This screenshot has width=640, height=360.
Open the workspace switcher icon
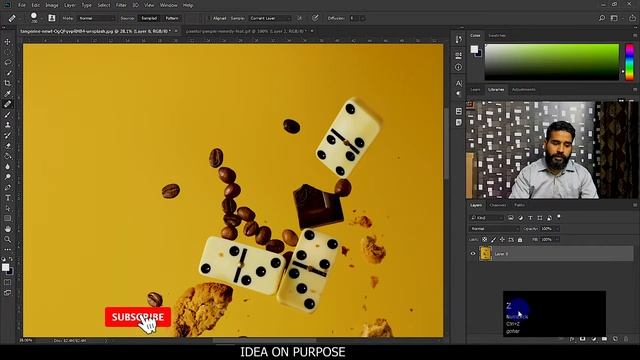click(x=615, y=18)
